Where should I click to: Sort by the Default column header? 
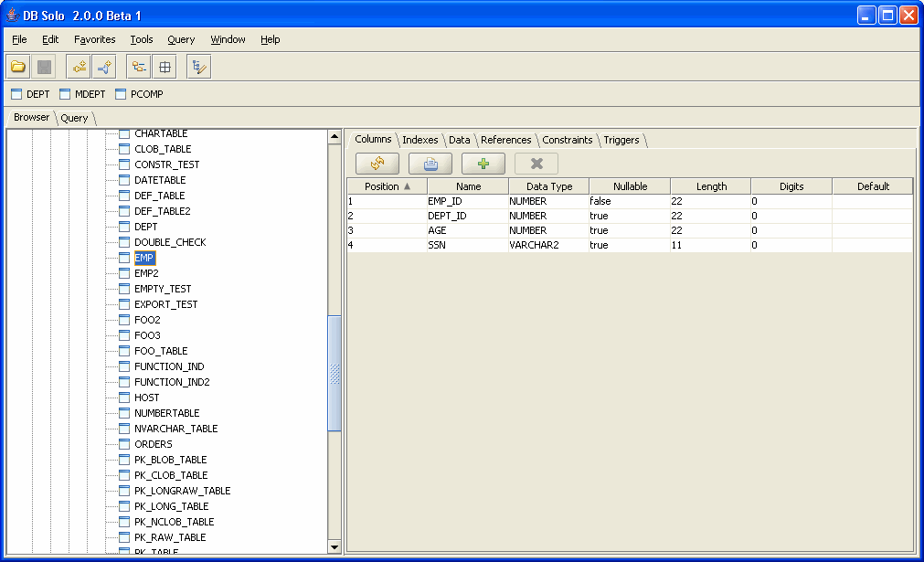pyautogui.click(x=873, y=186)
